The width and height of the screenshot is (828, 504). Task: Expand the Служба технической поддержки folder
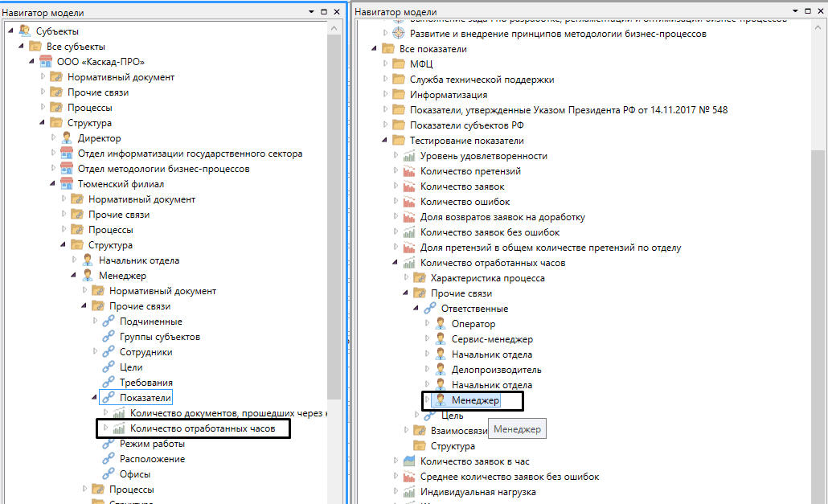pos(385,79)
